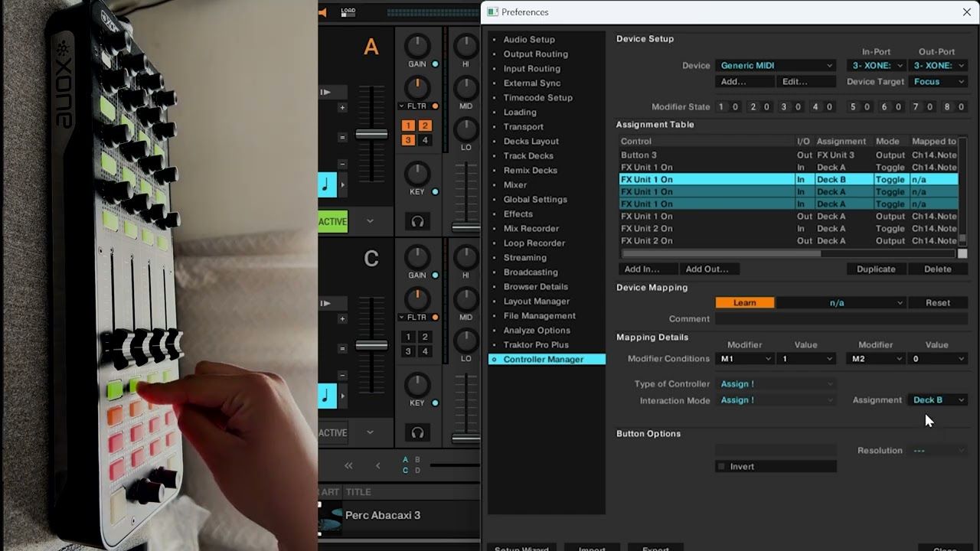Click Deck C KEY knob
This screenshot has height=551, width=980.
416,384
